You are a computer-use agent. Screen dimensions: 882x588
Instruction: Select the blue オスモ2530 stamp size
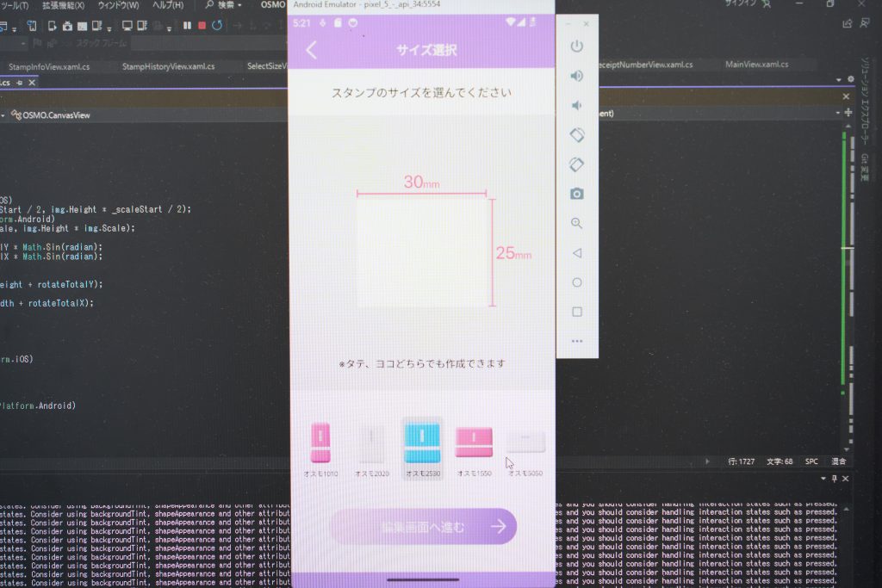pyautogui.click(x=422, y=449)
